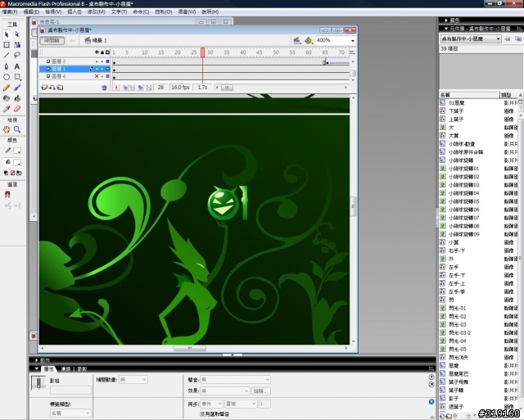Click the Timeline toggle button
Screen dimensions: 524x420
coord(52,40)
